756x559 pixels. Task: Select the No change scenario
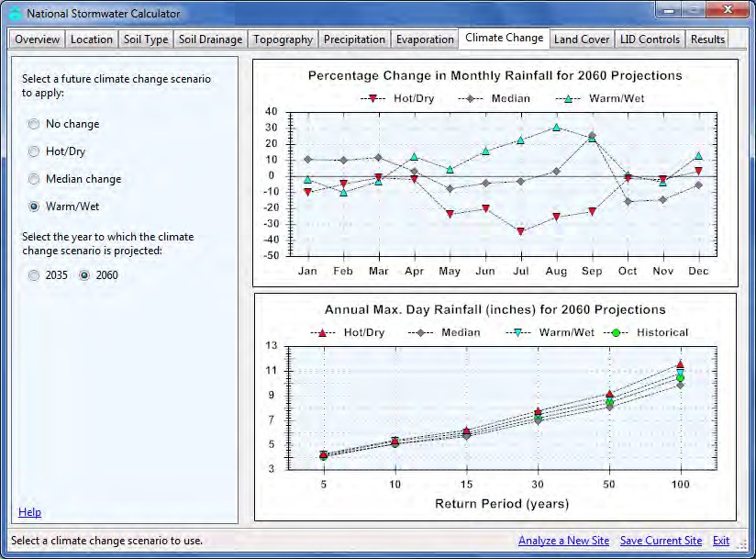(35, 124)
